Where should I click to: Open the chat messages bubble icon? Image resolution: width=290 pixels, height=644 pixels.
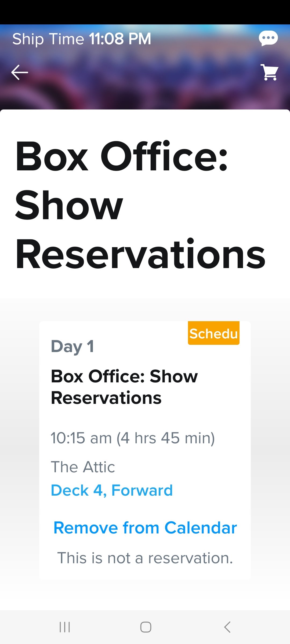(268, 39)
